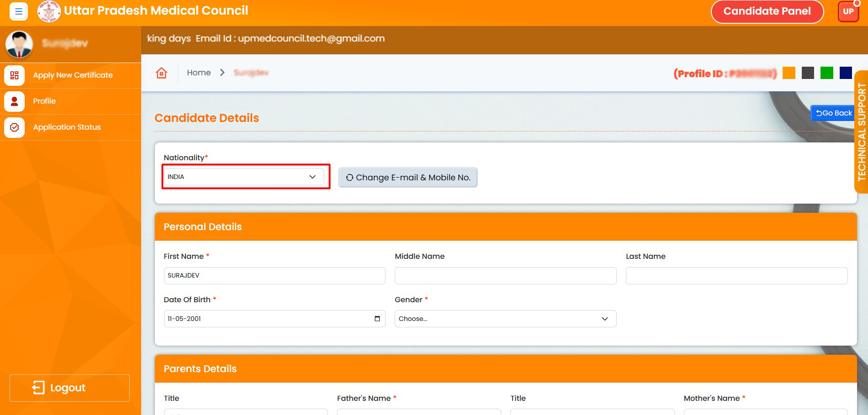Screen dimensions: 868x415
Task: Click the hamburger menu icon
Action: pyautogui.click(x=19, y=11)
